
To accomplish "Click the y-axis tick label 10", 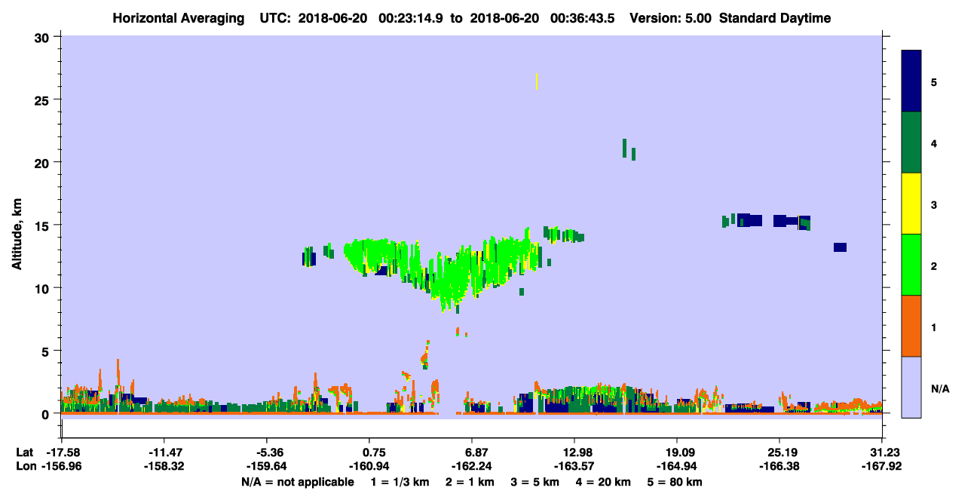I will point(43,288).
